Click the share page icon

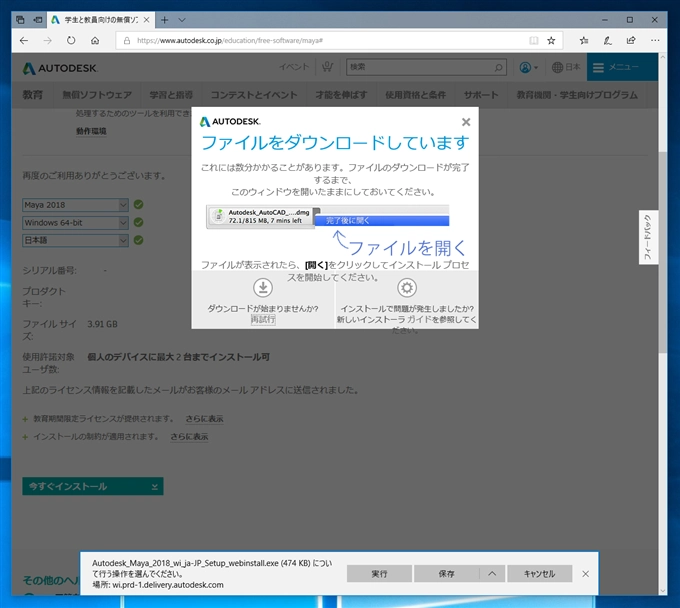tap(631, 40)
